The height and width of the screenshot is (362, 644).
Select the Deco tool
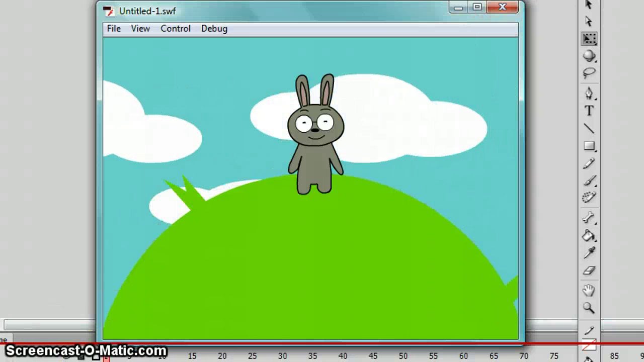tap(589, 198)
